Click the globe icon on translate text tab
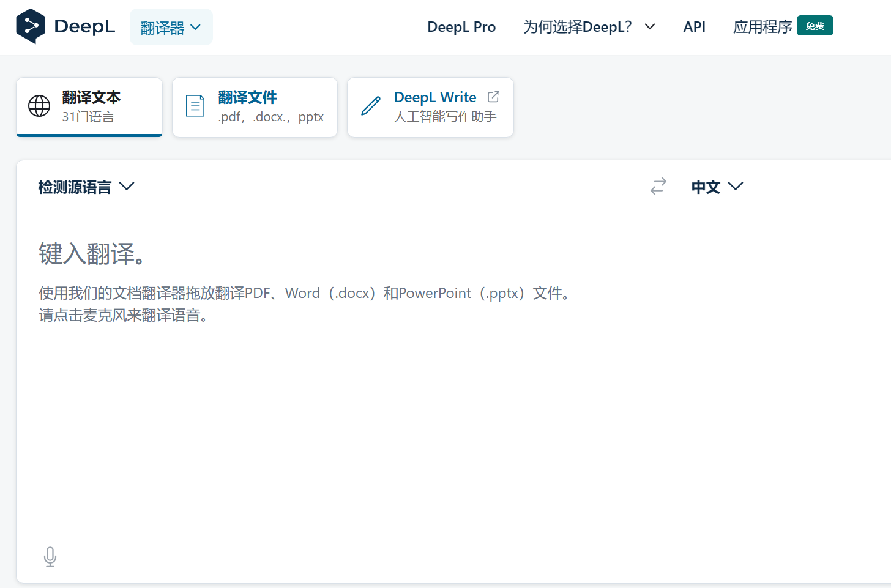 [39, 106]
